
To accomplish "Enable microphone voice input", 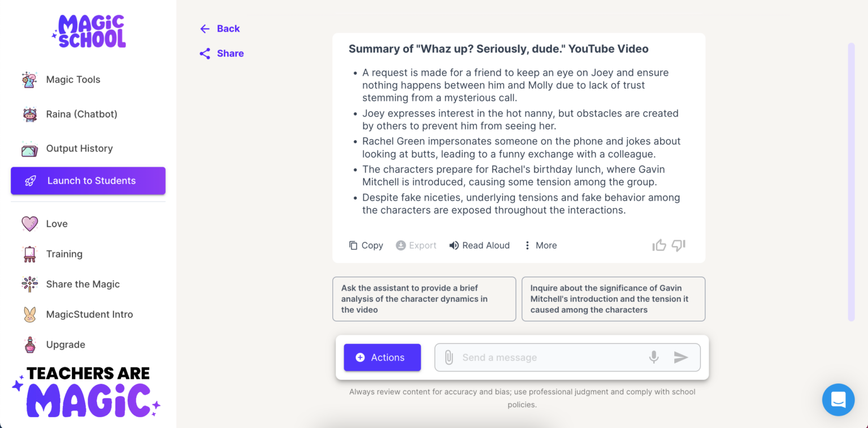I will [x=654, y=357].
